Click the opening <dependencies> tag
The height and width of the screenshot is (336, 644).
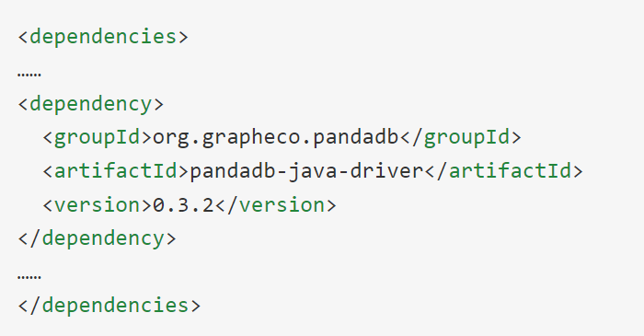[103, 37]
